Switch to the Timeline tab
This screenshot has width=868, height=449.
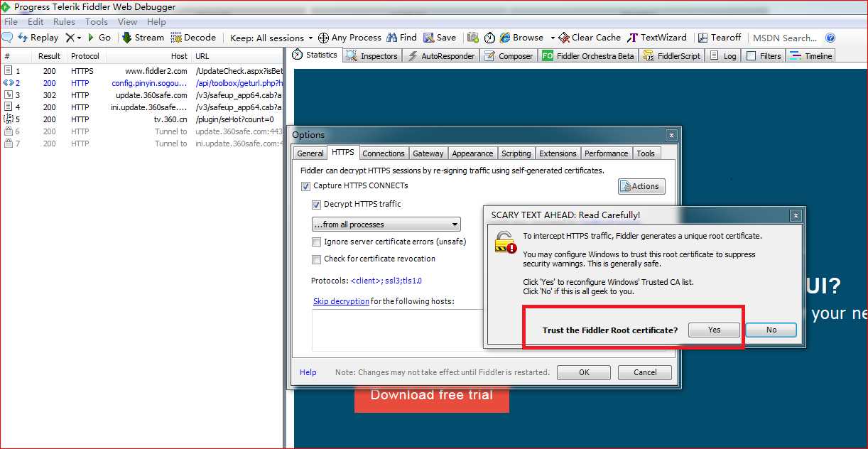point(810,55)
